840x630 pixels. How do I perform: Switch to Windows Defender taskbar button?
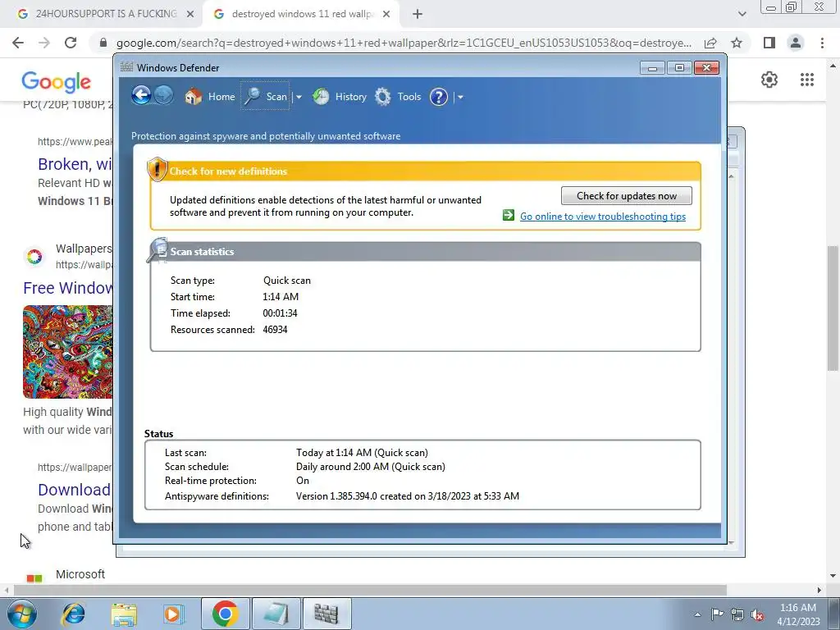[326, 614]
